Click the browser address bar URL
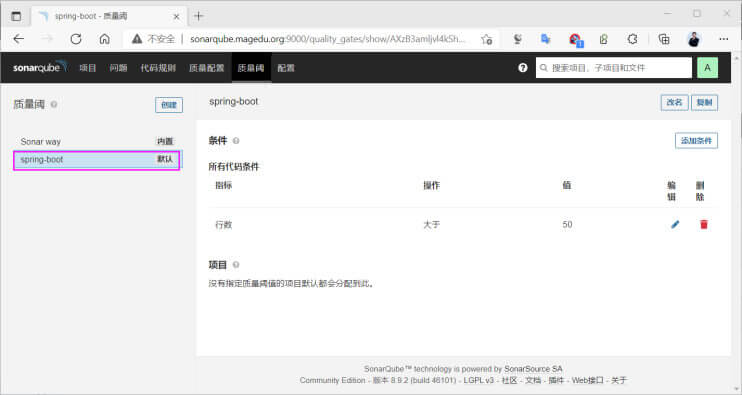Screen dimensions: 742x395 [327, 39]
